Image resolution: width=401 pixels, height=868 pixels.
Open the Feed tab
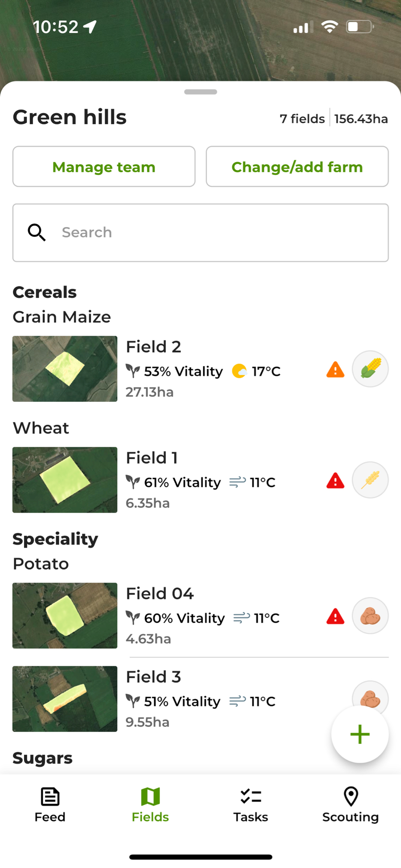[x=50, y=805]
